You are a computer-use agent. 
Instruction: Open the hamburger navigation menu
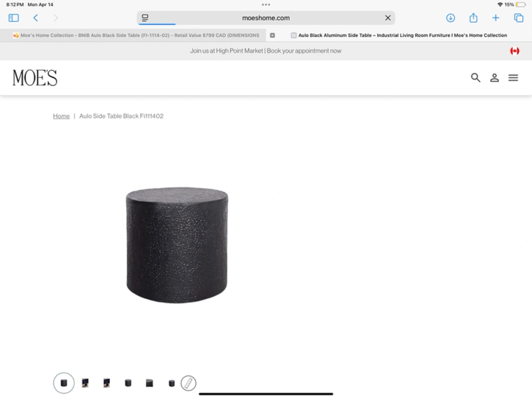coord(513,78)
